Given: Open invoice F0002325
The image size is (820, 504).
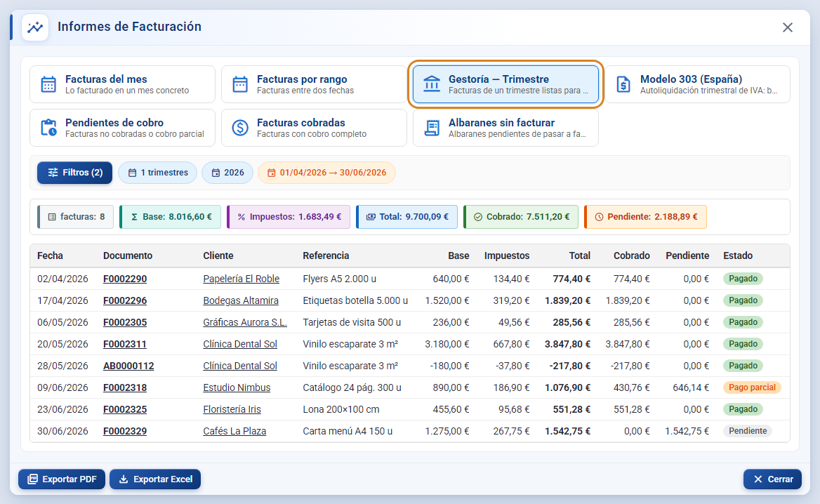Looking at the screenshot, I should [125, 409].
